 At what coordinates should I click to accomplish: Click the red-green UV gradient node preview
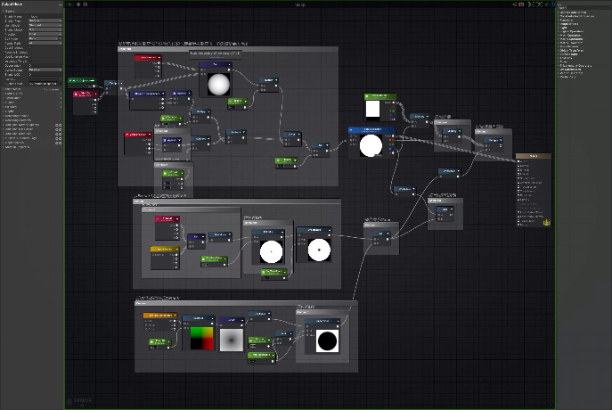point(202,338)
